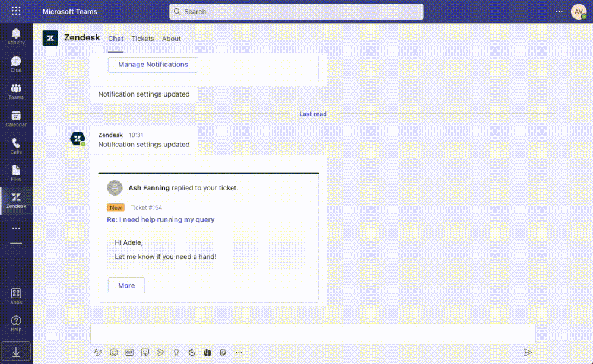This screenshot has height=364, width=593.
Task: Open Chat in the left sidebar
Action: point(16,64)
